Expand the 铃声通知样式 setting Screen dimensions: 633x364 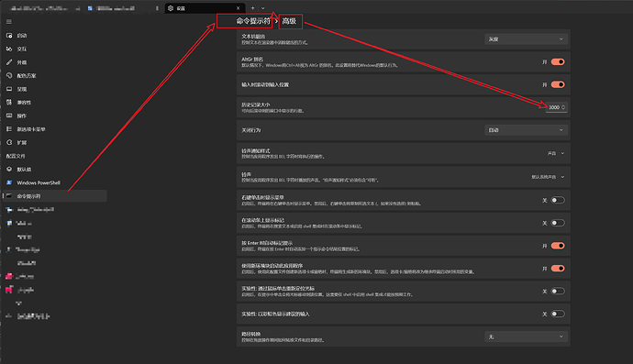404,153
